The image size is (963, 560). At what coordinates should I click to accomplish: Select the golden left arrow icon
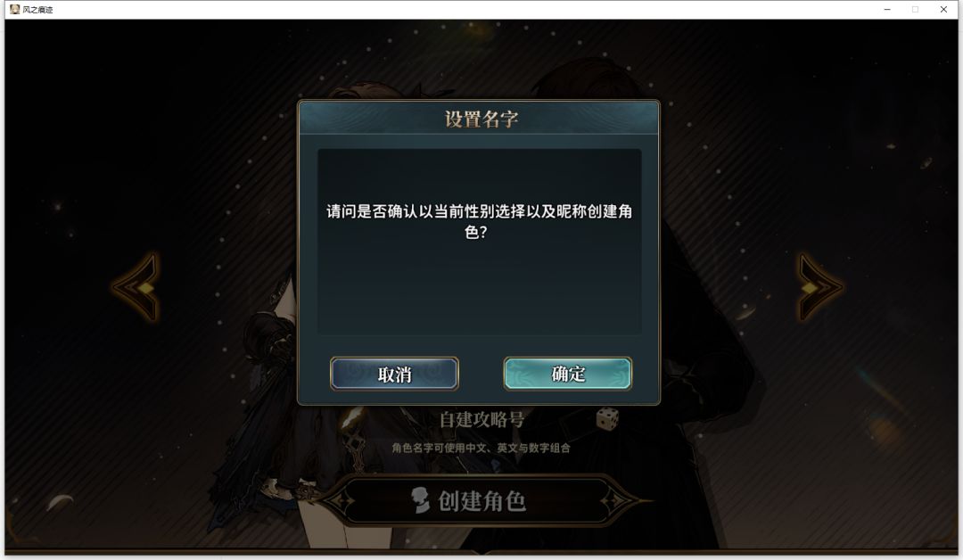click(x=137, y=287)
